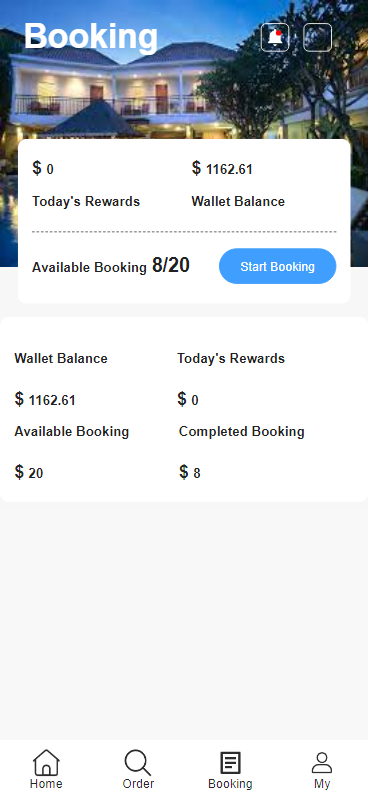Click the My tab label

click(322, 783)
